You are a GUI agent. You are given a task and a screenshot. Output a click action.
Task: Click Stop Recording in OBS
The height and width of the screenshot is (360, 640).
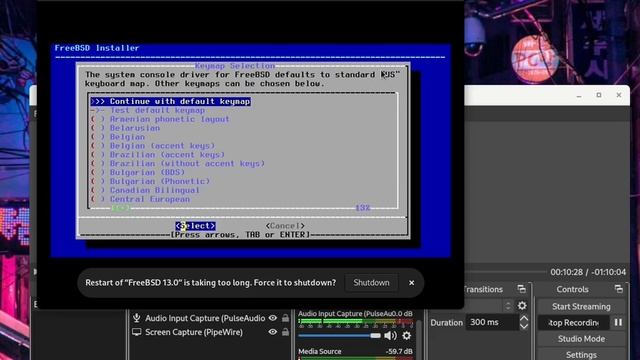click(573, 322)
